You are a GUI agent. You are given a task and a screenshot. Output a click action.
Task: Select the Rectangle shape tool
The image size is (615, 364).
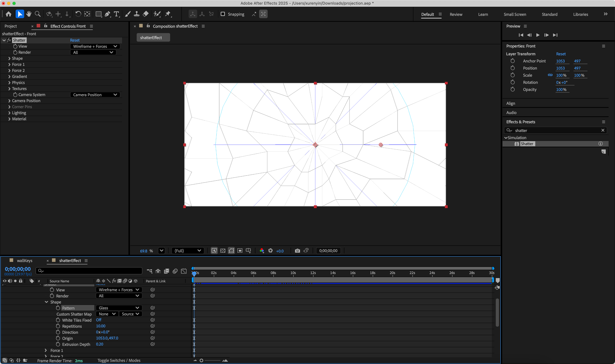click(98, 14)
